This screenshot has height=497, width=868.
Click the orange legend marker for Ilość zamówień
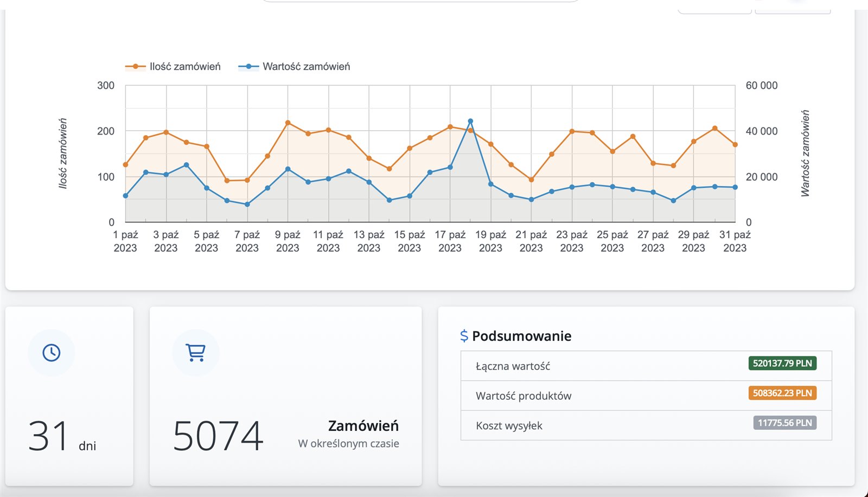pos(135,67)
